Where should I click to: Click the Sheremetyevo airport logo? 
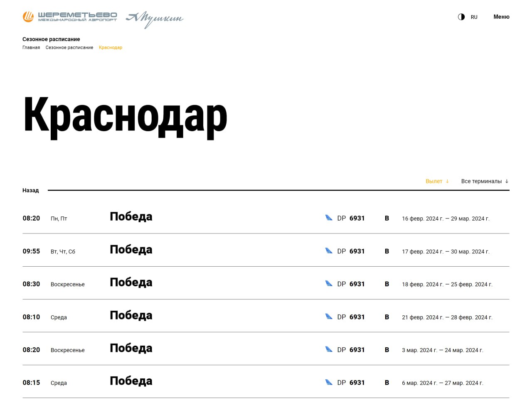[x=70, y=17]
